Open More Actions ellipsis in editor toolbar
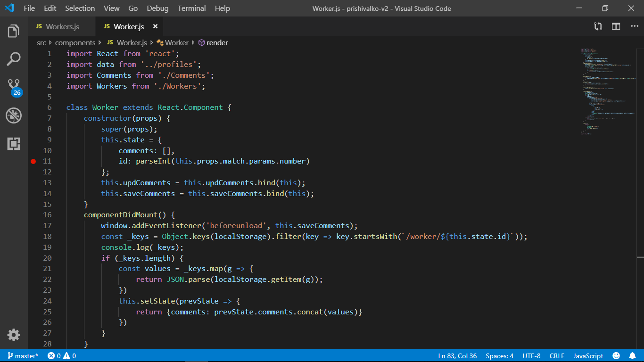This screenshot has height=362, width=644. click(634, 26)
